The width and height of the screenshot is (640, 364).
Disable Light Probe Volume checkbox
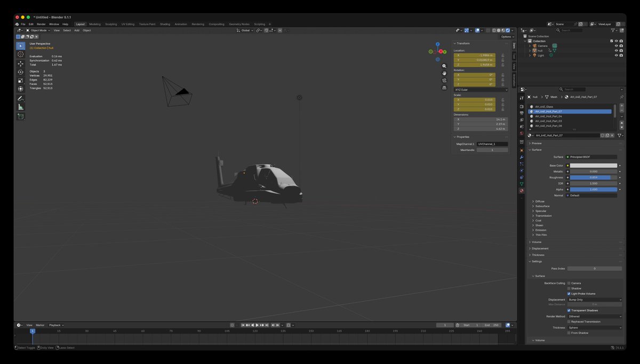point(569,294)
